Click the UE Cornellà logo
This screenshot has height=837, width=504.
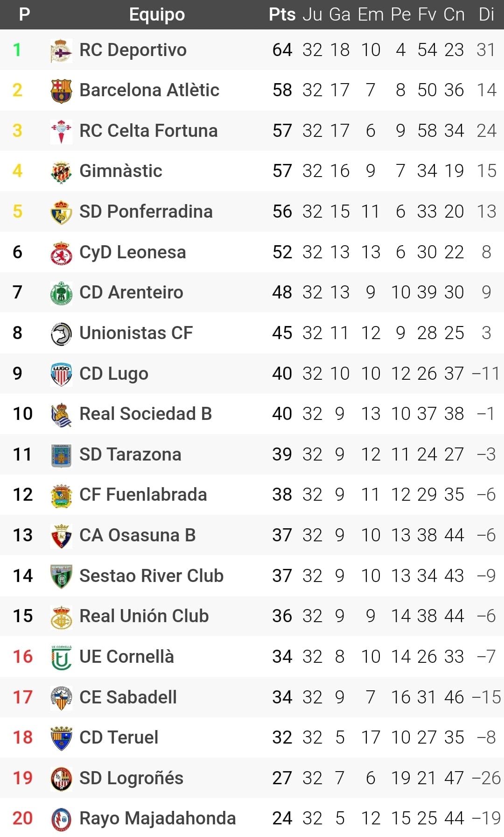pos(61,657)
